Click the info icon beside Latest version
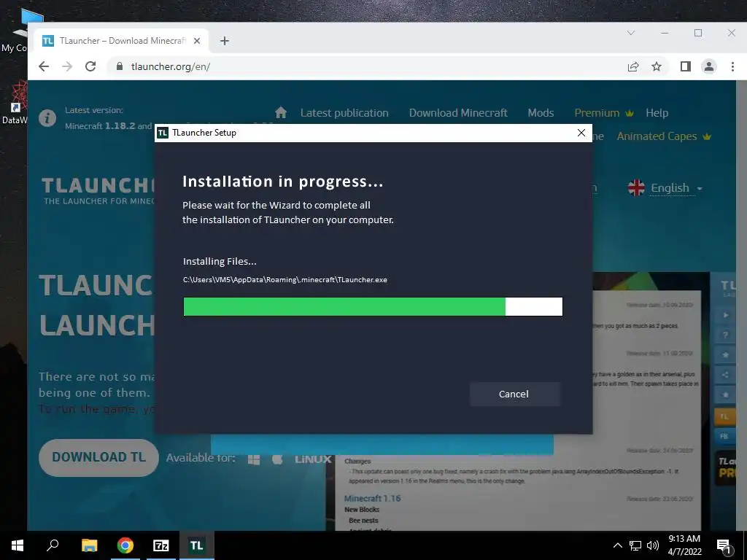The image size is (747, 560). 47,117
